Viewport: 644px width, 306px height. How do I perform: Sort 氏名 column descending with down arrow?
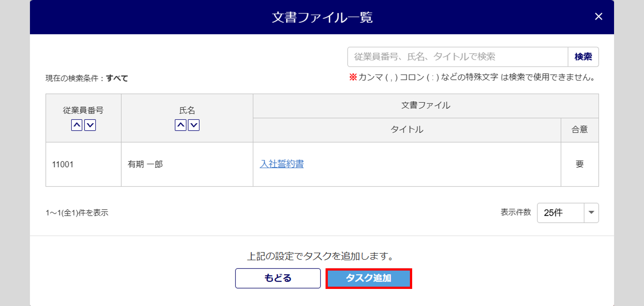pos(194,125)
